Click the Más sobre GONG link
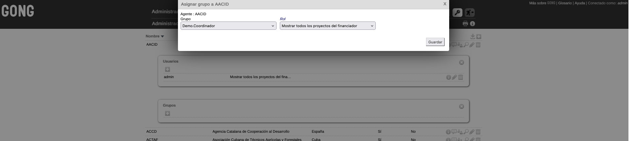Screen dimensions: 644x141 point(542,3)
